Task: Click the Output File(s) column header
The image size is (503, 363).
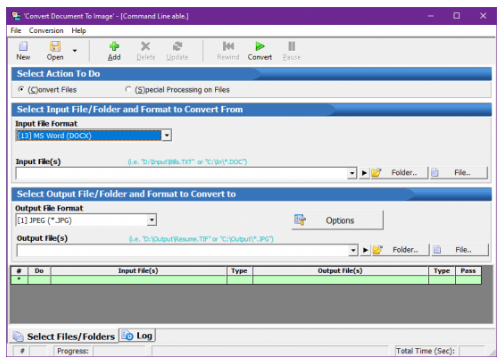Action: pos(340,271)
